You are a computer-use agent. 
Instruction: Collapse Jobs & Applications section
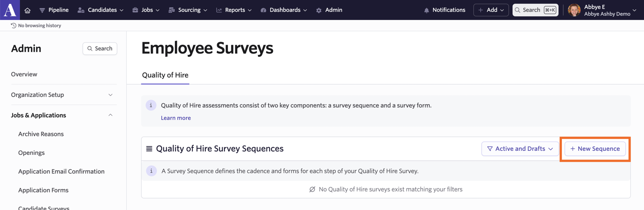pos(62,115)
